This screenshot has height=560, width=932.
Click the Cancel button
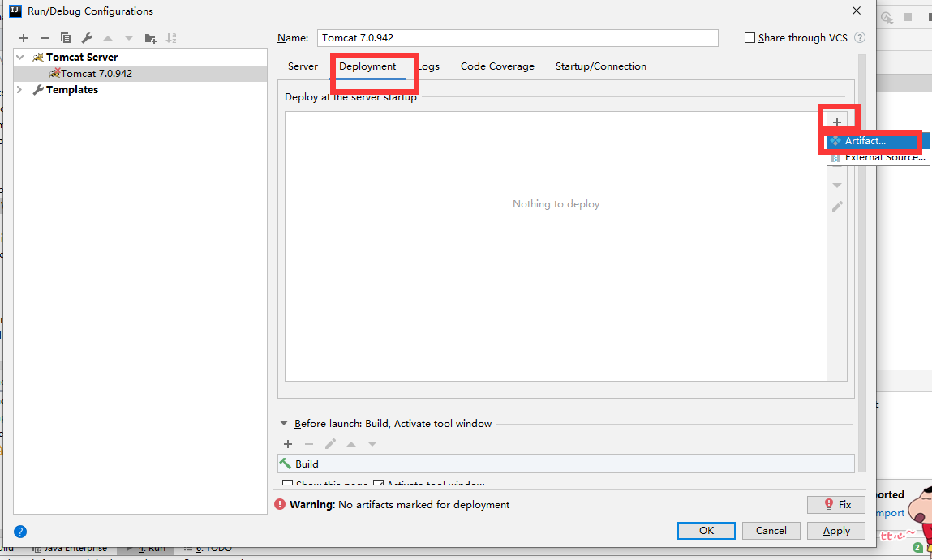click(771, 531)
